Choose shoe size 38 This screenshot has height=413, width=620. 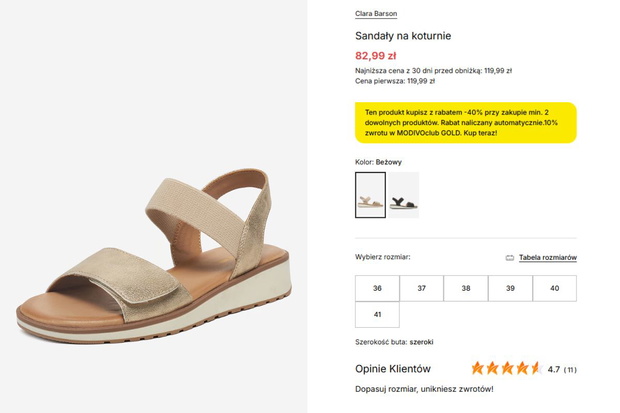pyautogui.click(x=466, y=288)
